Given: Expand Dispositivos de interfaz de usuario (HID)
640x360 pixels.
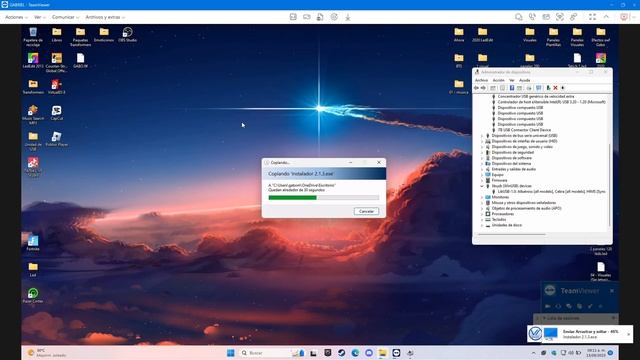Looking at the screenshot, I should point(482,141).
